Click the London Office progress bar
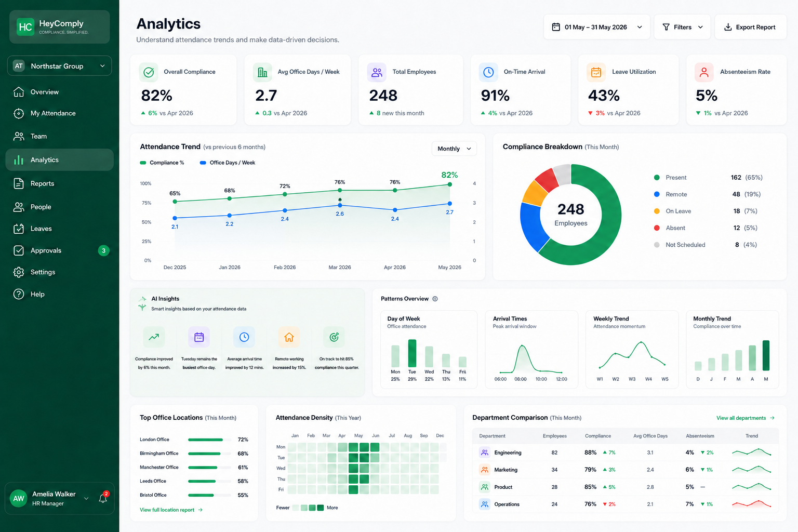798x532 pixels. coord(209,440)
